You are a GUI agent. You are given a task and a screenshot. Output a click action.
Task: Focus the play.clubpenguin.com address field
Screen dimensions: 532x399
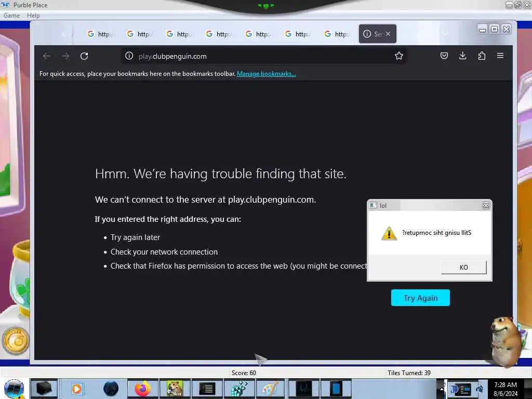coord(264,56)
